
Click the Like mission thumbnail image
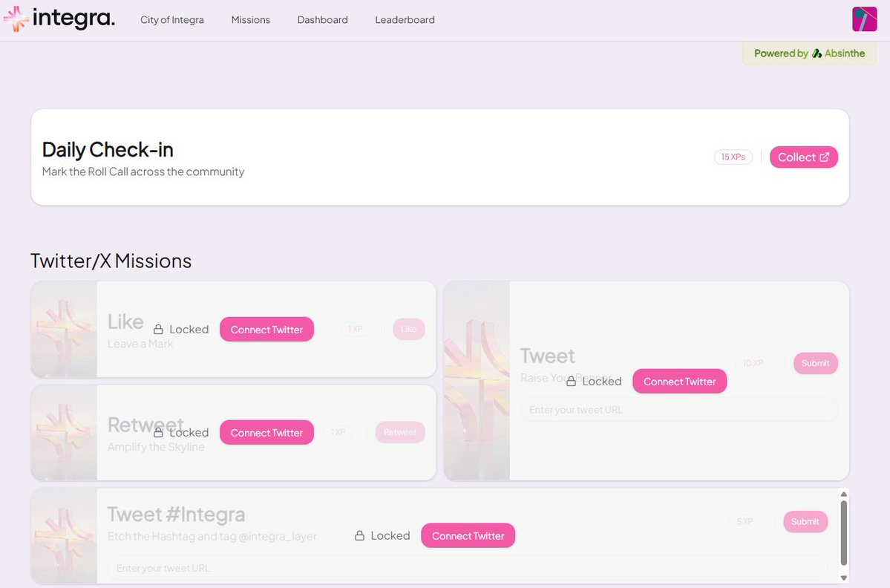(64, 329)
